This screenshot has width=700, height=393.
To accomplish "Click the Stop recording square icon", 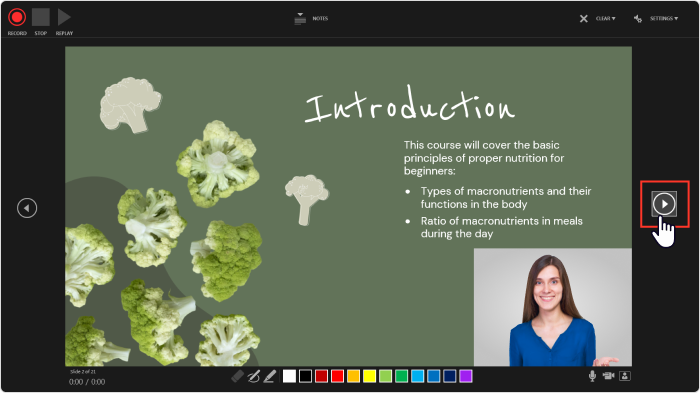I will 41,17.
